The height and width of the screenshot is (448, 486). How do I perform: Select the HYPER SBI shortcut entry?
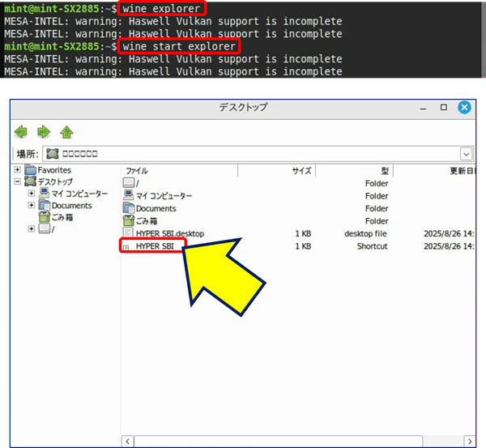(155, 246)
